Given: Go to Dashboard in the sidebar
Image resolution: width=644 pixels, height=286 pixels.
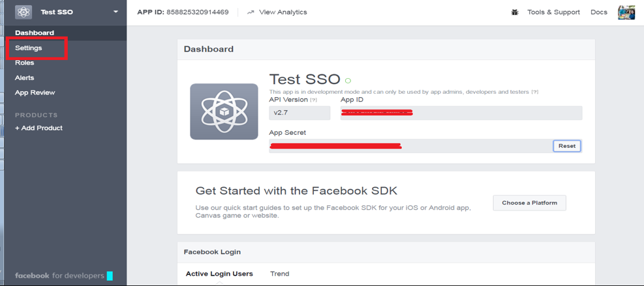Looking at the screenshot, I should (x=35, y=33).
